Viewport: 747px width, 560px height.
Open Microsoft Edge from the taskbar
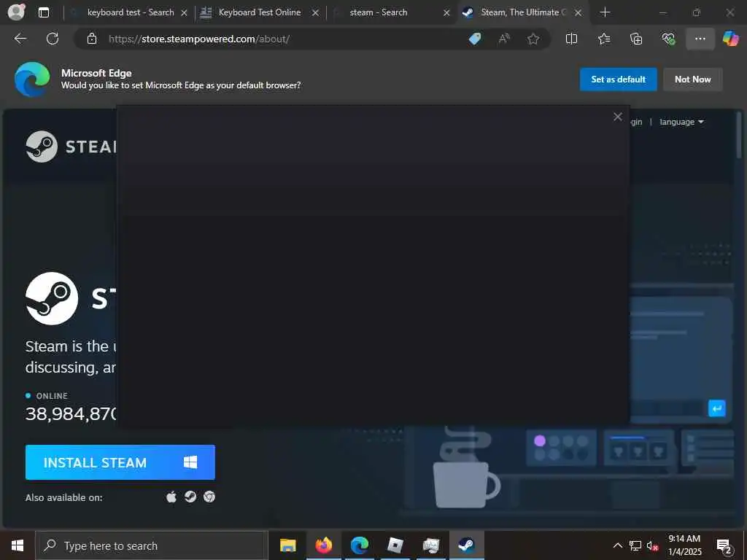360,545
